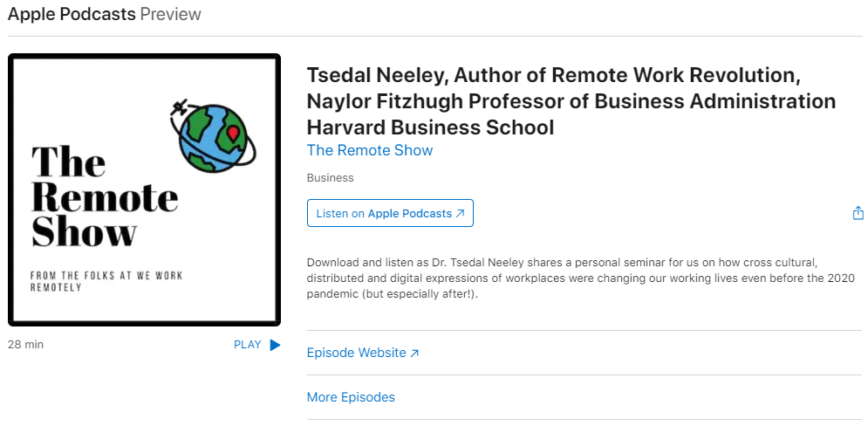868x426 pixels.
Task: Click the episode title starting with "Tsedal Neeley"
Action: (x=571, y=101)
